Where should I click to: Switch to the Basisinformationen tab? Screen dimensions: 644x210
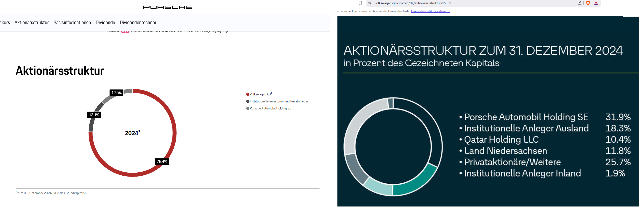coord(72,22)
